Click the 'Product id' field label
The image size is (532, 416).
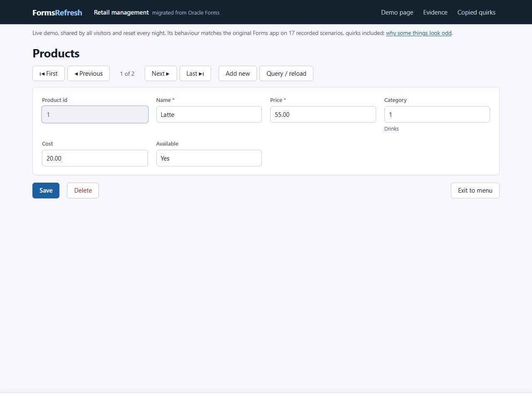(x=54, y=100)
